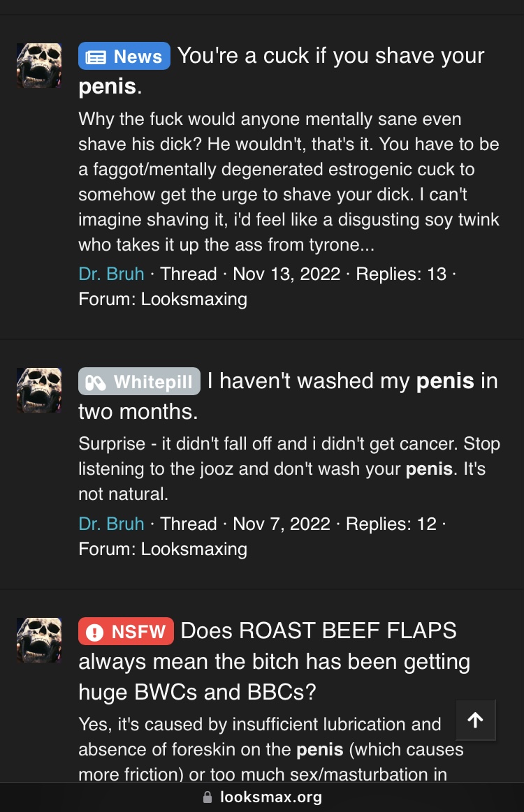Viewport: 524px width, 812px height.
Task: Open thread "Does ROAST BEEF FLAPS always mean"
Action: coord(275,661)
